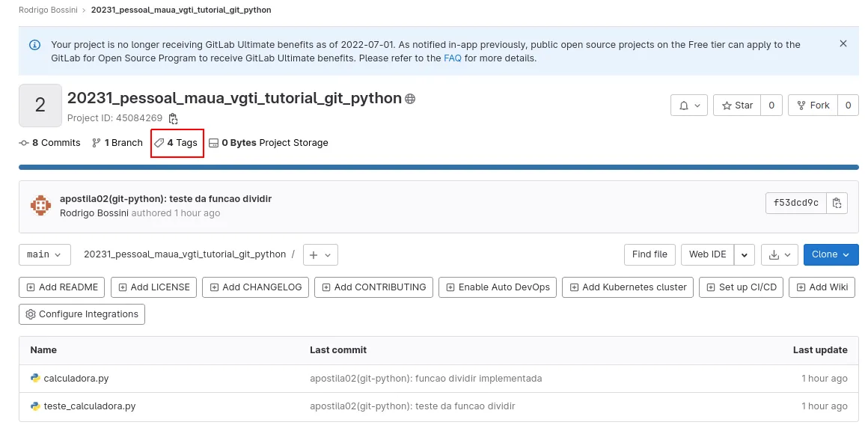
Task: Open the download source code dropdown
Action: (780, 254)
